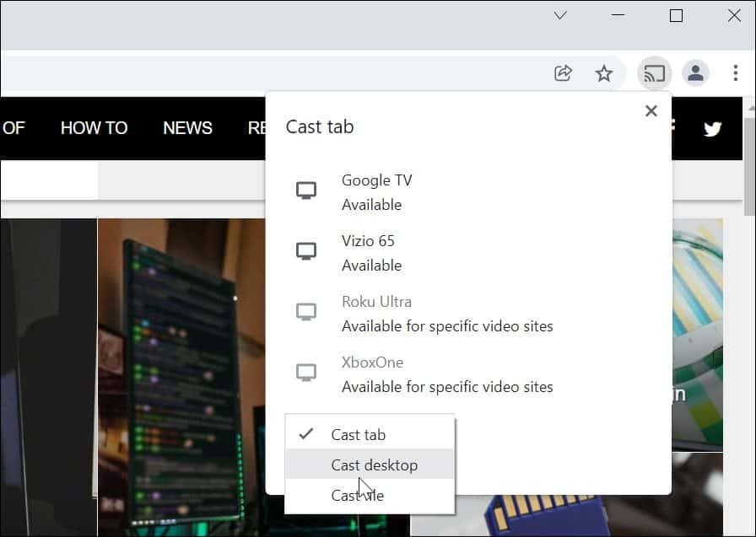Choose Cast desktop from sources menu
Viewport: 756px width, 537px height.
point(370,465)
